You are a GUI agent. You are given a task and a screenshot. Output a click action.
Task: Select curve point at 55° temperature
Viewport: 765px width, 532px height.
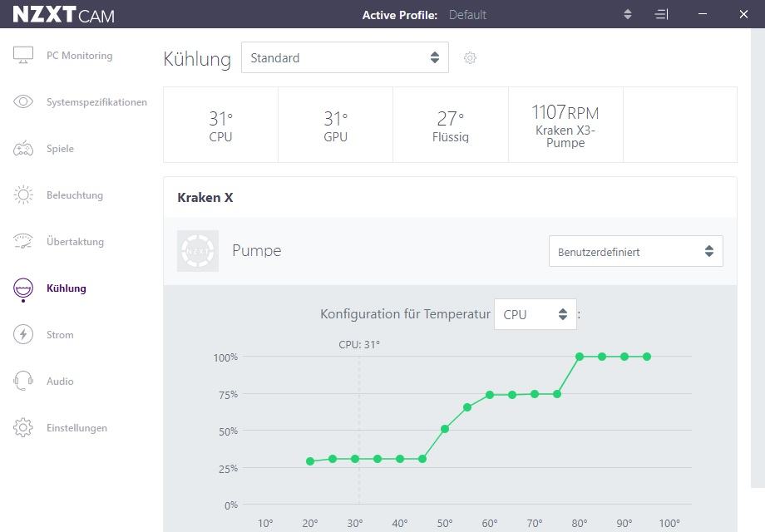click(467, 407)
